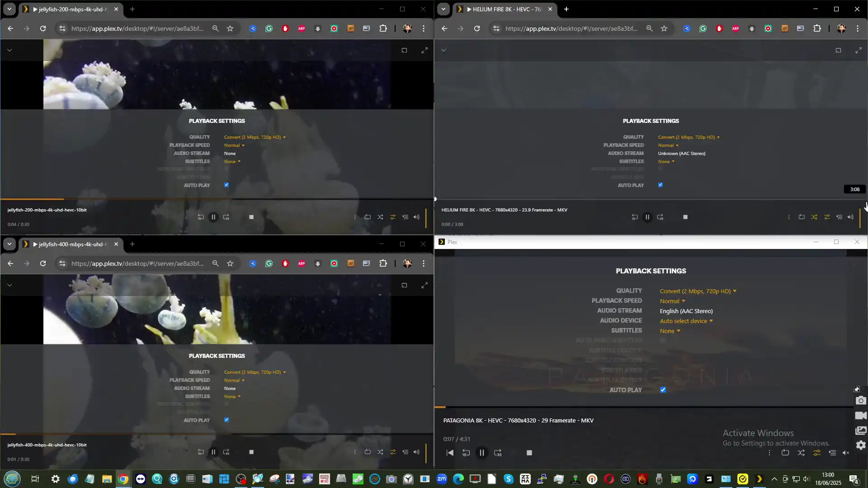The image size is (868, 488).
Task: Toggle repeat in jellyfish-400-mbps player
Action: 368,452
